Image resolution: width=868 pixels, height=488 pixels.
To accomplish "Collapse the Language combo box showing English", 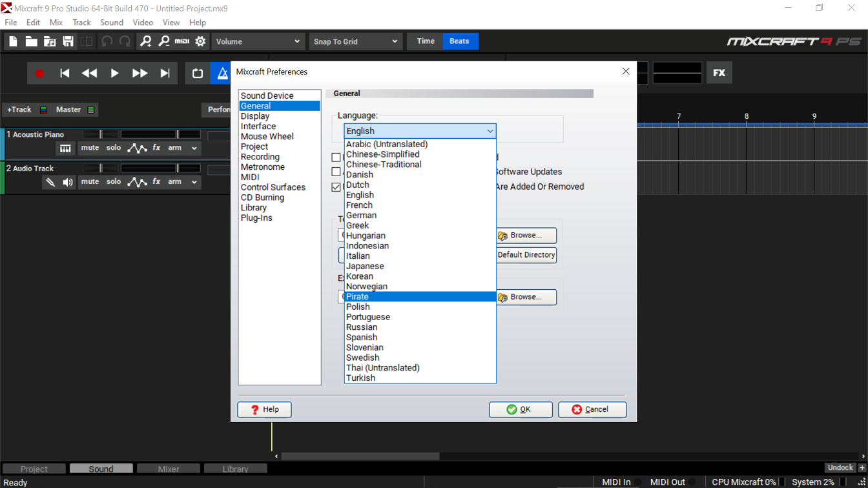I will tap(420, 131).
